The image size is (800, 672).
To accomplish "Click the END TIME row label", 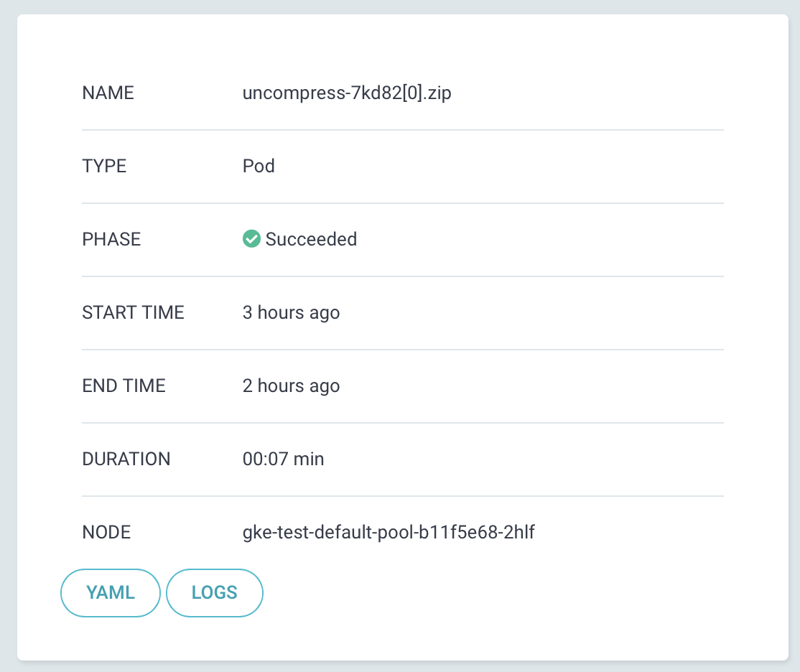I will click(124, 386).
